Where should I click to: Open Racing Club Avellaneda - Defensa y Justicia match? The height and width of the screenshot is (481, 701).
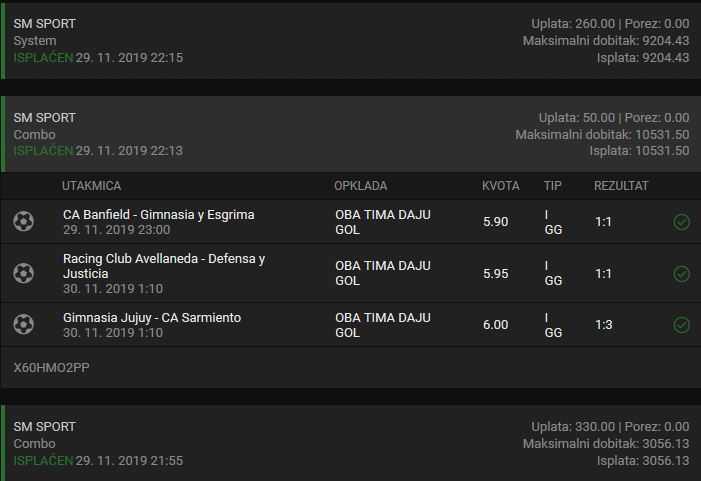pyautogui.click(x=164, y=266)
